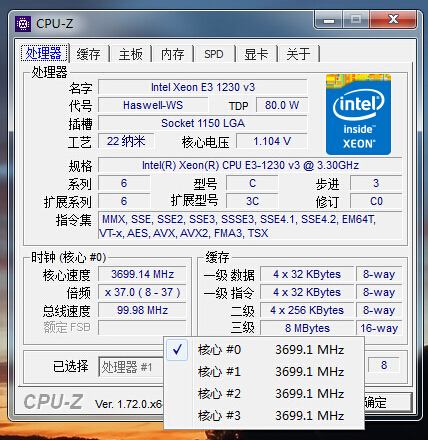Viewport: 428px width, 440px height.
Task: Click the bus speed 99.98 MHz
Action: click(x=142, y=310)
